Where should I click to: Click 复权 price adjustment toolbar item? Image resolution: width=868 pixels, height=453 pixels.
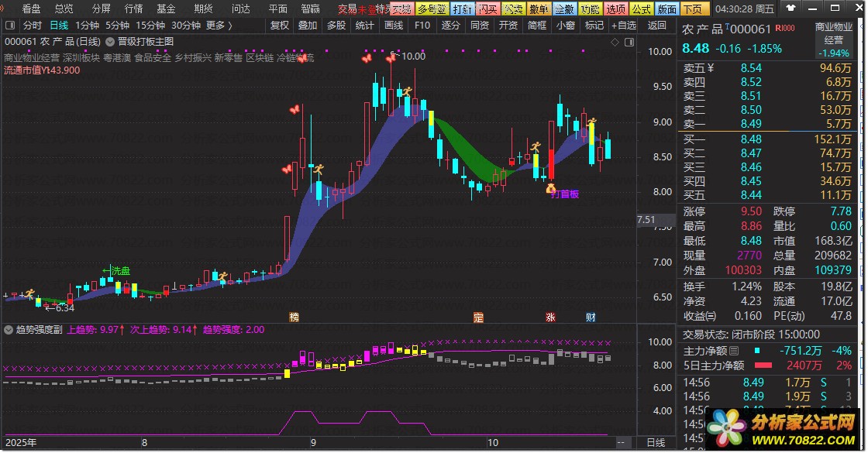(280, 26)
